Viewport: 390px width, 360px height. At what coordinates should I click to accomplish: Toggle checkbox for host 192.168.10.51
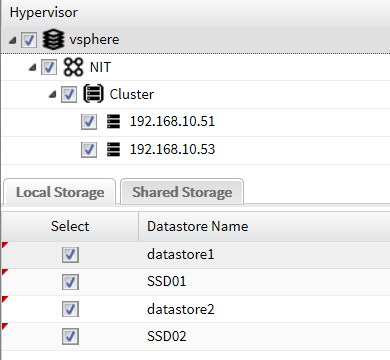[89, 122]
